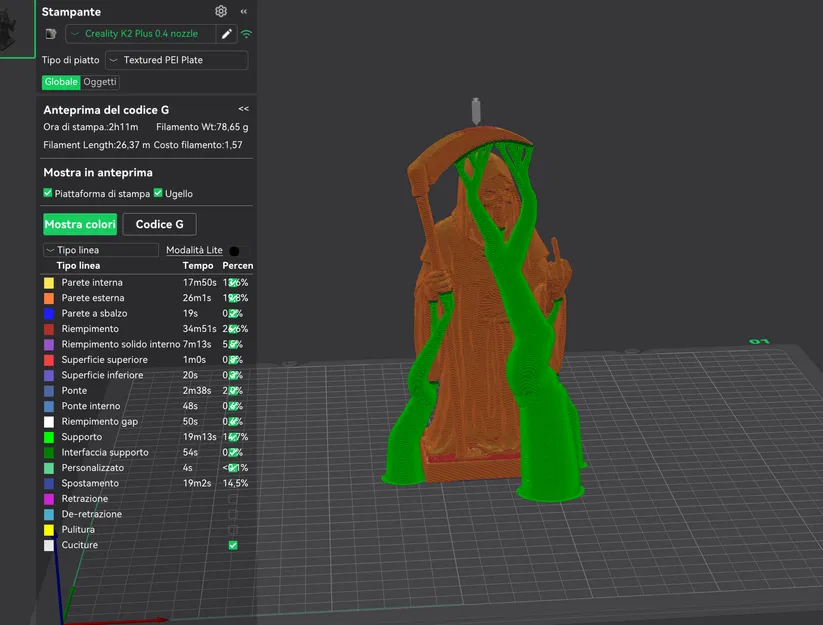823x625 pixels.
Task: Click the green Supporto color swatch
Action: tap(49, 437)
